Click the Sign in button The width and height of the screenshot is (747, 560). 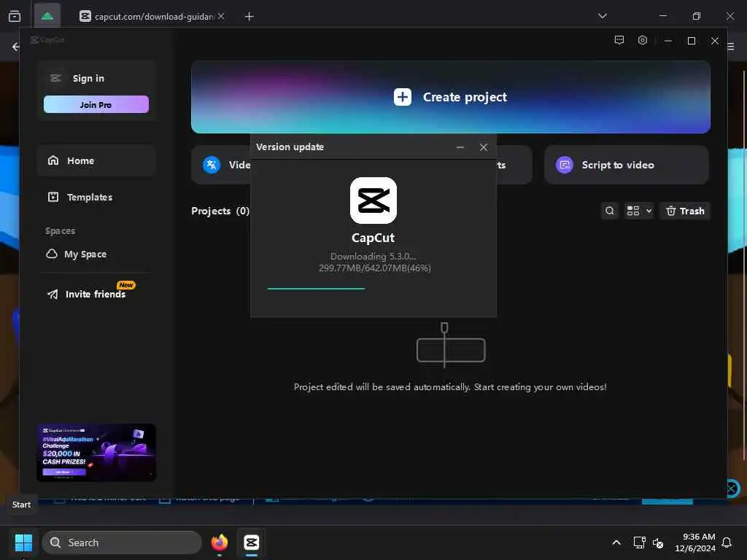[88, 78]
